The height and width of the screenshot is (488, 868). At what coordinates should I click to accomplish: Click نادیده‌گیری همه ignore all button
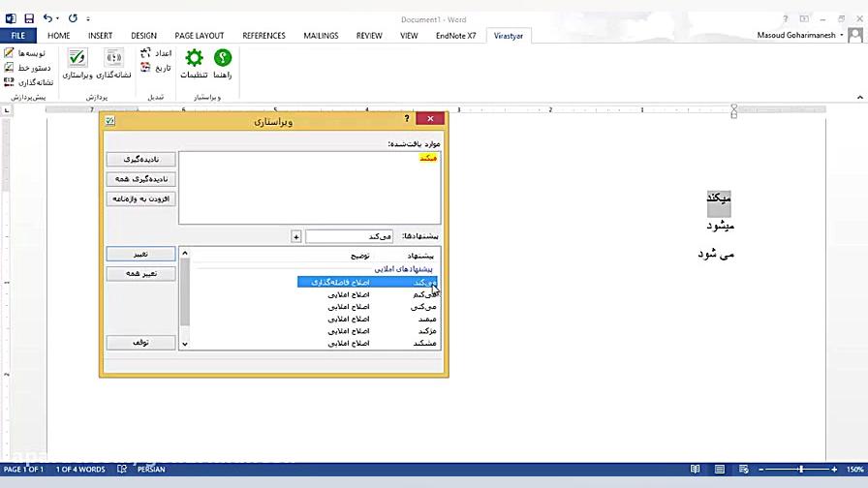pyautogui.click(x=141, y=179)
